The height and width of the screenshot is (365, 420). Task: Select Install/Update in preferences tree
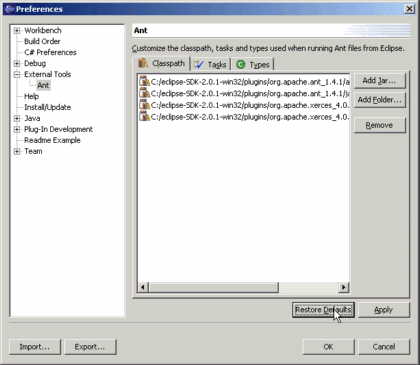tap(47, 107)
